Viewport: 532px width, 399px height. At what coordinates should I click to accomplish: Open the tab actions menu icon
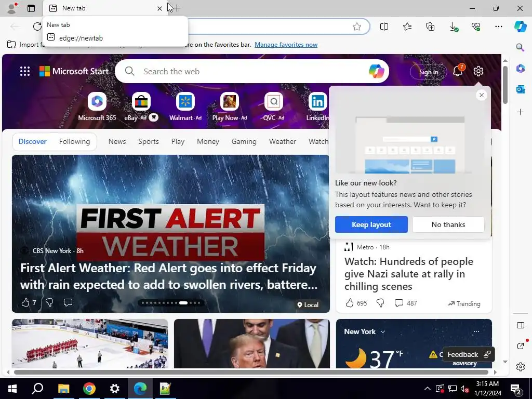point(31,8)
